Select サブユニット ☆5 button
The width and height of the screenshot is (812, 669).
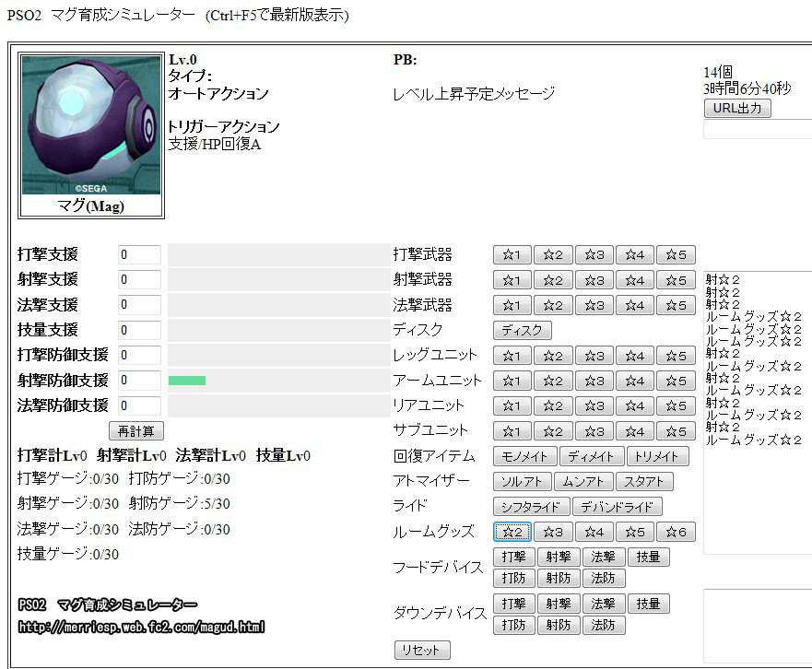(x=676, y=431)
